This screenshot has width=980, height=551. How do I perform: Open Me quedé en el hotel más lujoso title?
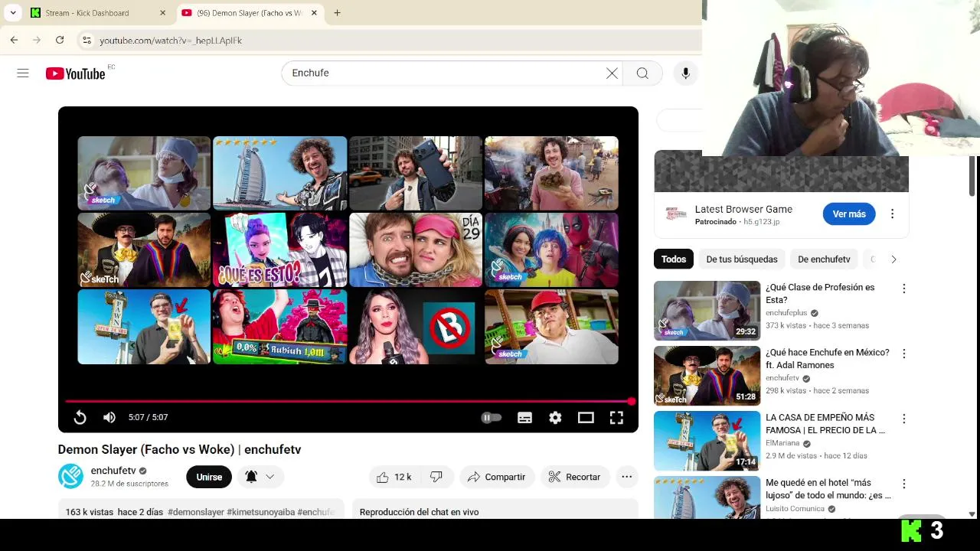(x=828, y=489)
